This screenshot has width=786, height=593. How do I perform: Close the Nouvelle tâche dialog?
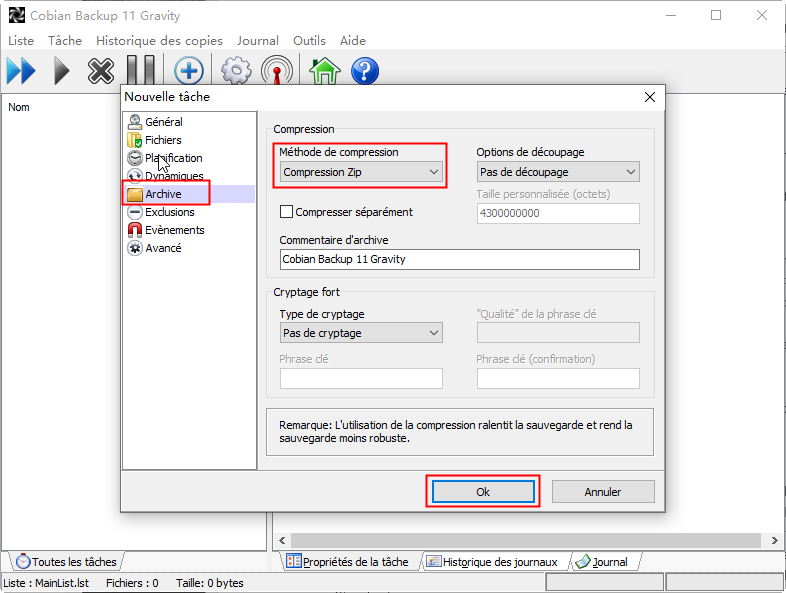pos(650,97)
